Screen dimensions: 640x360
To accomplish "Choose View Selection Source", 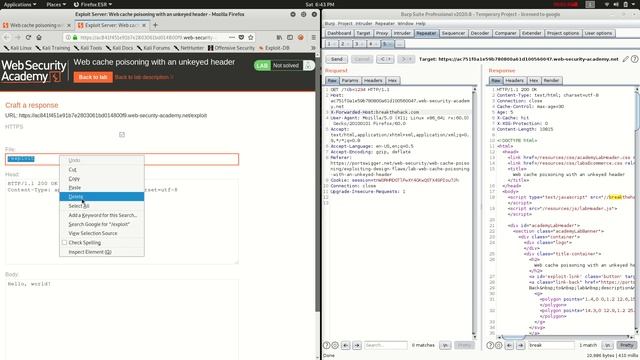I will (102, 233).
